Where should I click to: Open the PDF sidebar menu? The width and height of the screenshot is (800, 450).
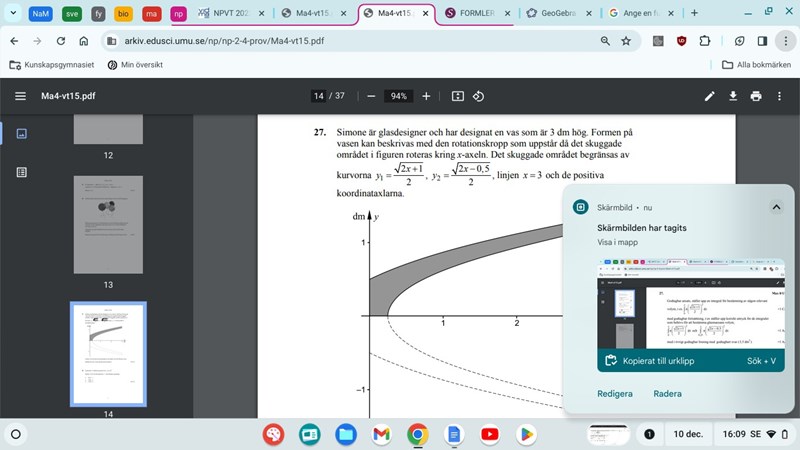click(x=21, y=96)
